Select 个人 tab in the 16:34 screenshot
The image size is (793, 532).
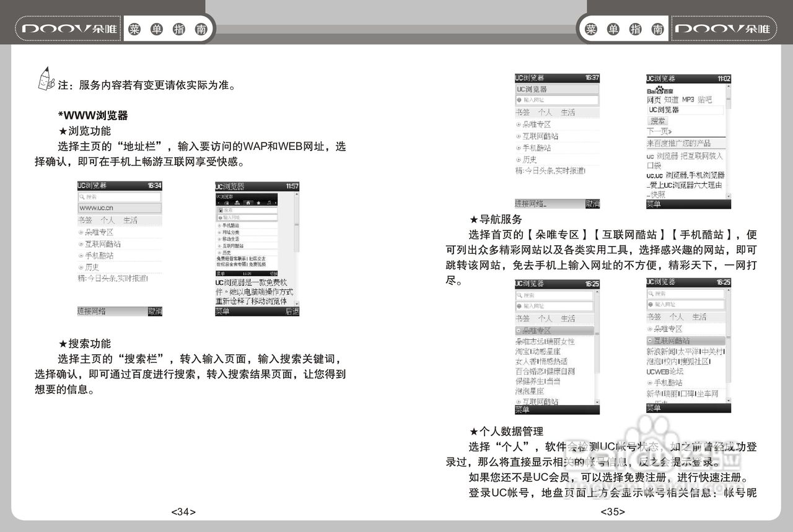[108, 220]
